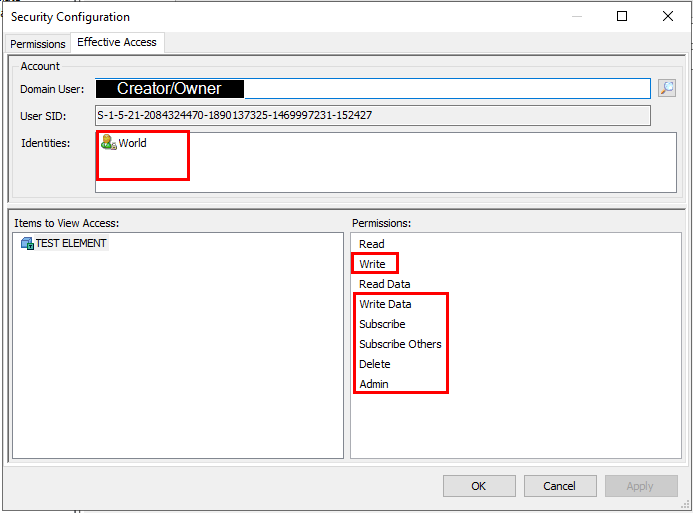Highlight the Subscribe Others permission
This screenshot has height=513, width=693.
tap(400, 344)
